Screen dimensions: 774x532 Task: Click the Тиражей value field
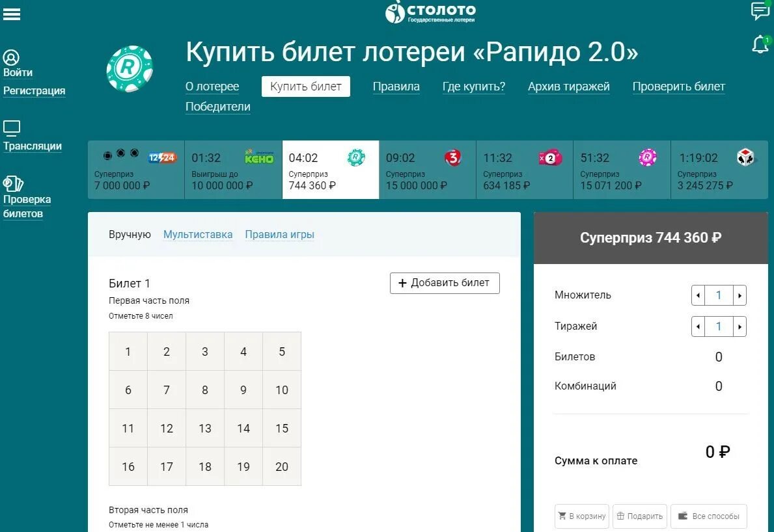[x=719, y=326]
